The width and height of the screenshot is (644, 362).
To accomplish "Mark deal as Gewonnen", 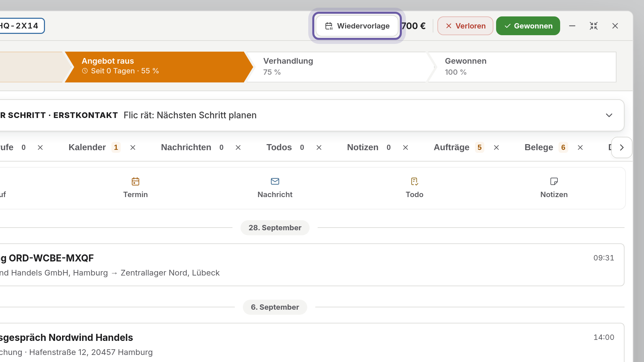I will tap(528, 26).
